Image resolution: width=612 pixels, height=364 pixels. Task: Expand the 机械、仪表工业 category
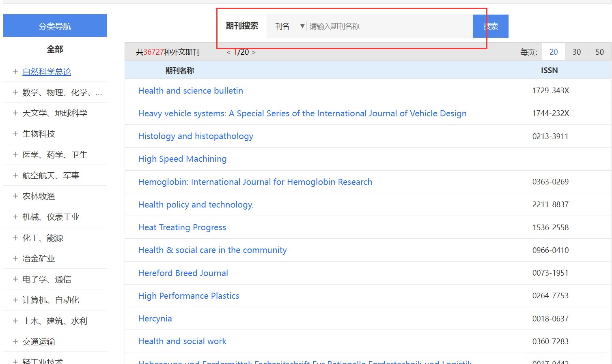tap(15, 217)
